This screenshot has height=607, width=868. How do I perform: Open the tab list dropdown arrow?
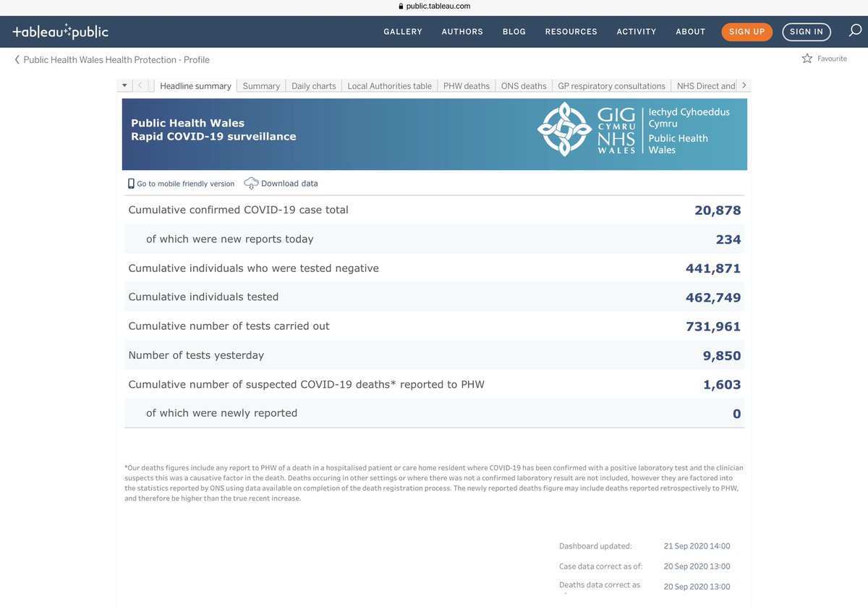[124, 85]
